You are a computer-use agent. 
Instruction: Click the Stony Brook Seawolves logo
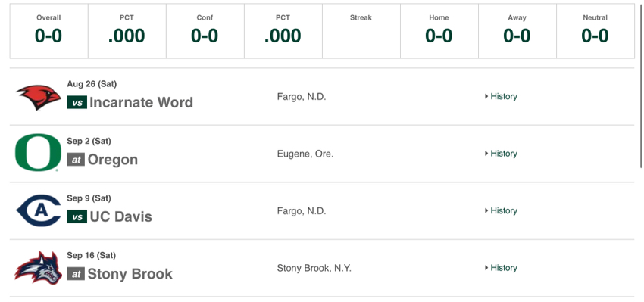(x=38, y=267)
